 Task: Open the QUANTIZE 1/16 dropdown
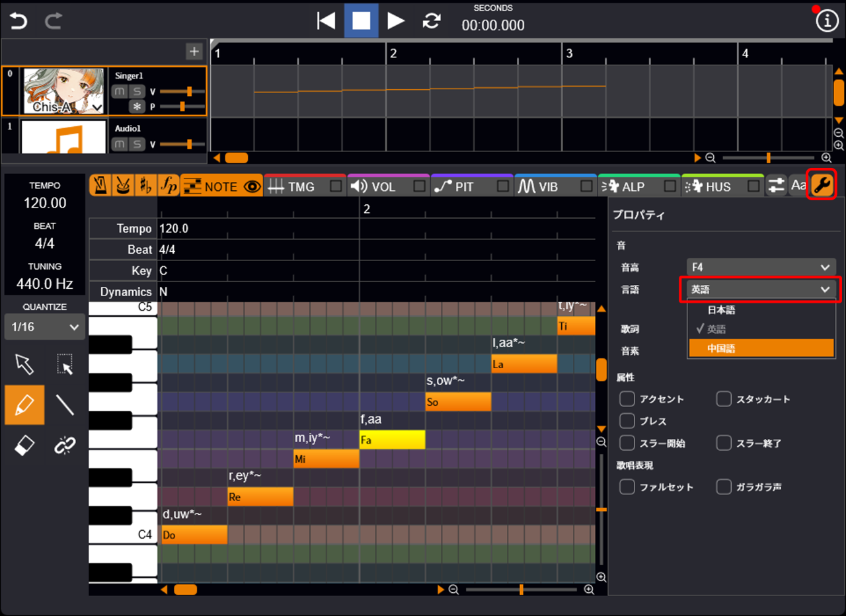tap(44, 327)
